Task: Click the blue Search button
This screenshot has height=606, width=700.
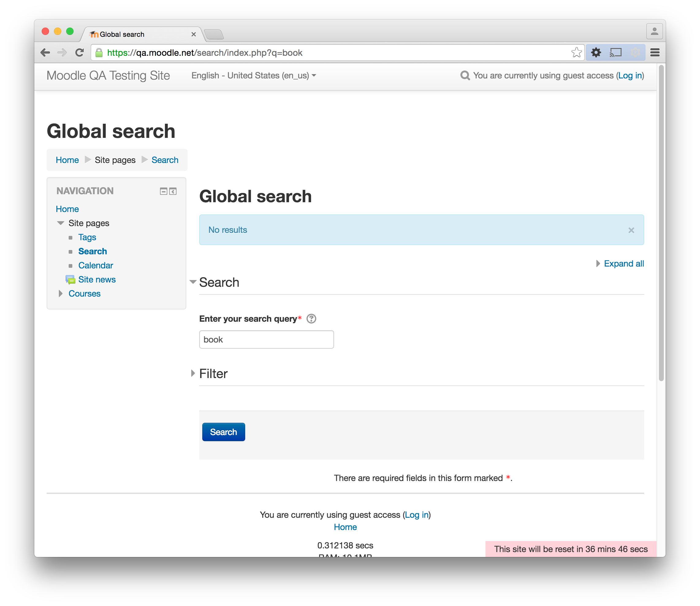Action: 224,432
